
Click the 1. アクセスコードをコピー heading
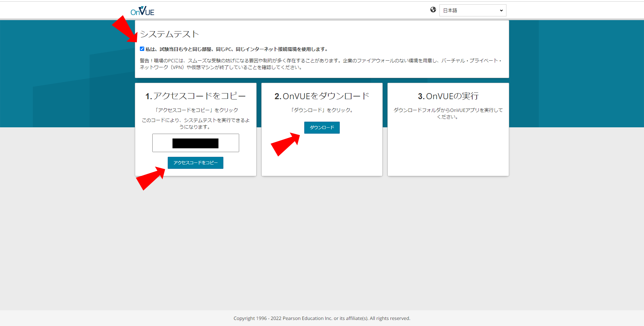(196, 96)
